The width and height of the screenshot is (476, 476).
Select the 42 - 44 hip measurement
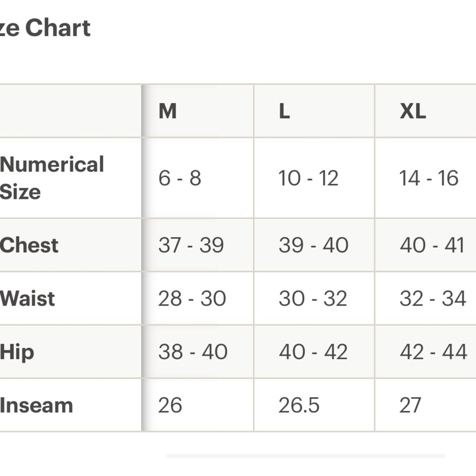pos(433,352)
